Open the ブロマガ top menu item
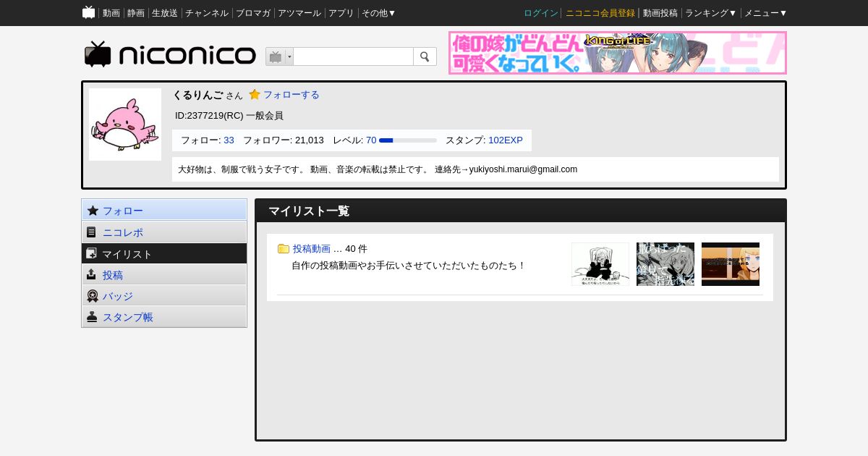This screenshot has height=456, width=868. [253, 13]
